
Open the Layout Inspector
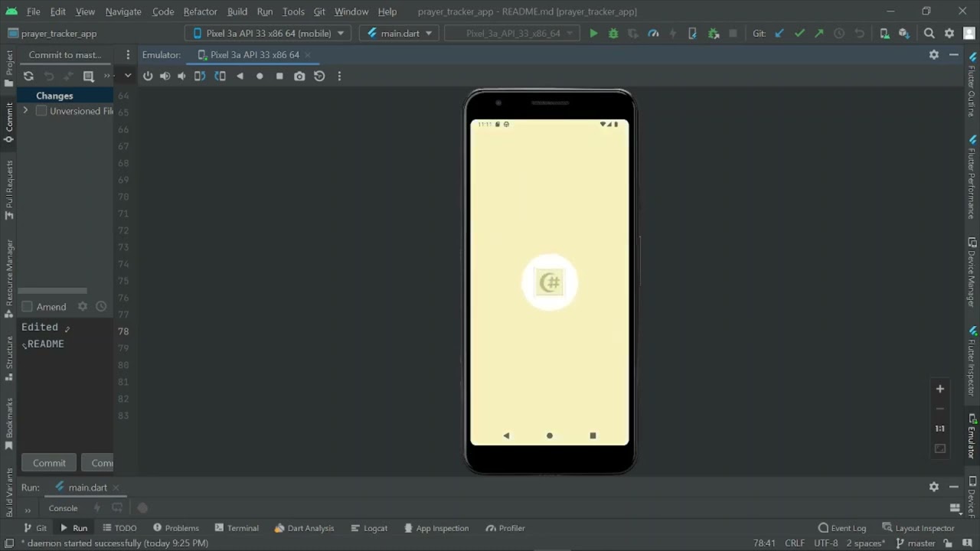pyautogui.click(x=918, y=528)
